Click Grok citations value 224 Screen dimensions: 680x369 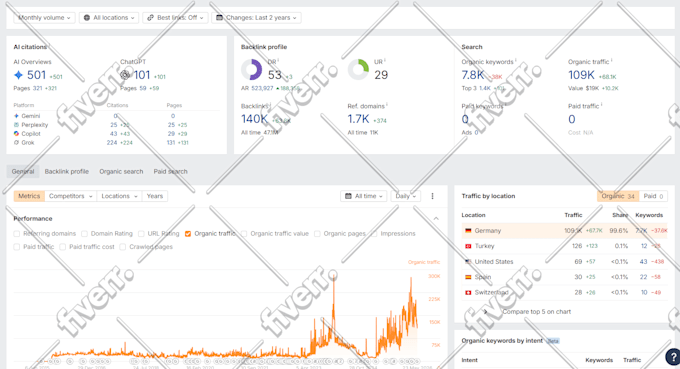pyautogui.click(x=112, y=143)
